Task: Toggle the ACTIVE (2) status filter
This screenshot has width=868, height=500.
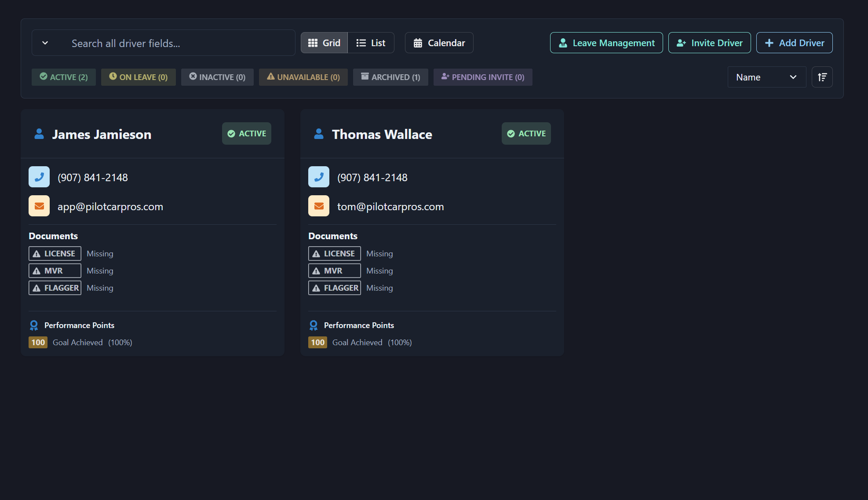Action: (x=64, y=77)
